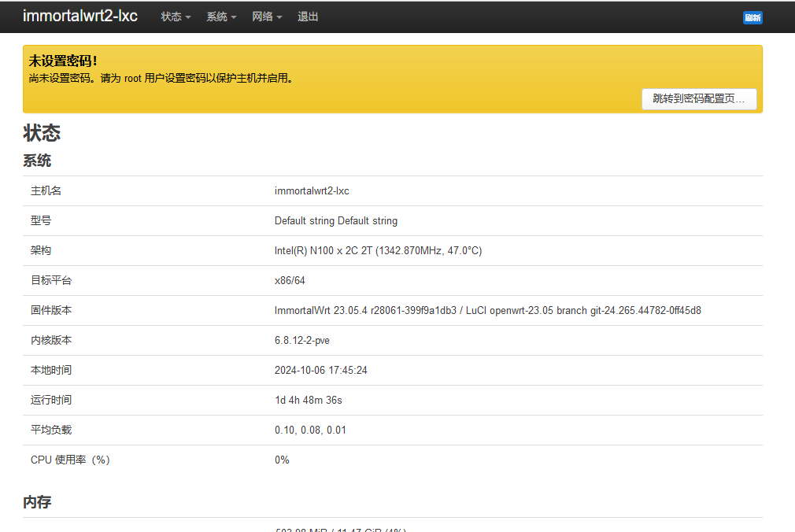Click the 目标平台 row label
The image size is (795, 532).
(51, 280)
